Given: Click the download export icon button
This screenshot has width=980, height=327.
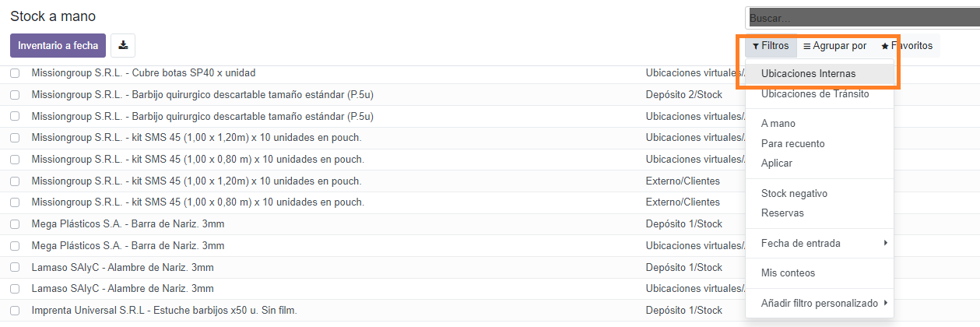Looking at the screenshot, I should coord(123,46).
